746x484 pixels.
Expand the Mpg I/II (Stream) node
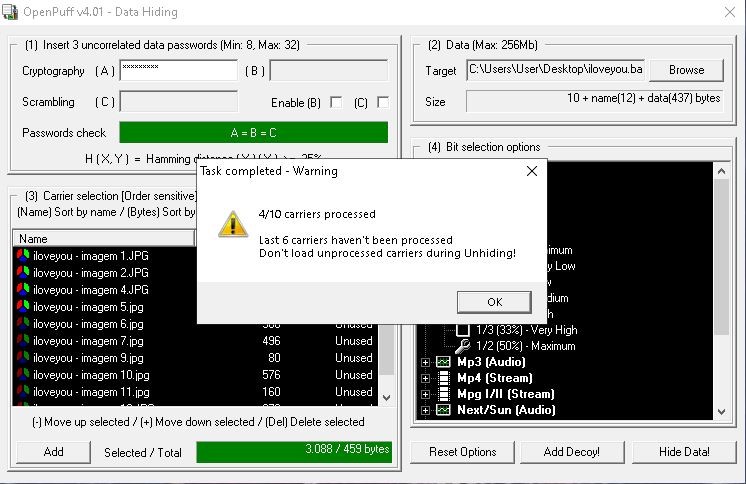click(x=425, y=394)
